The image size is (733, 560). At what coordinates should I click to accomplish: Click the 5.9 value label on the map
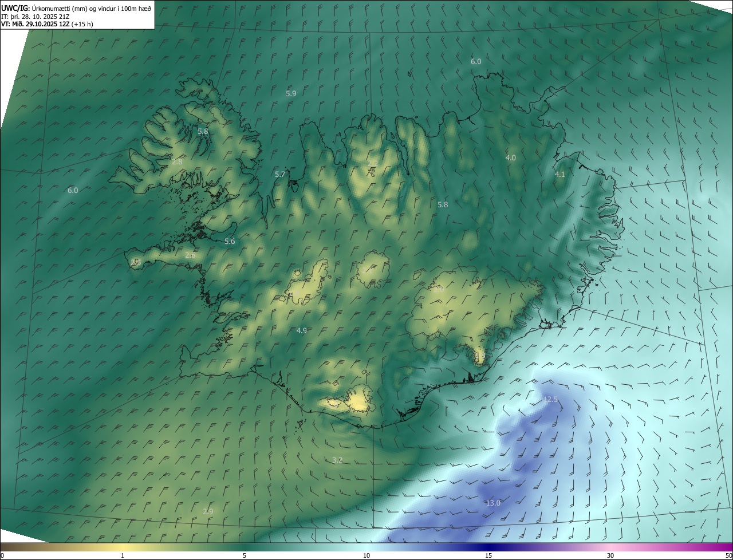291,93
